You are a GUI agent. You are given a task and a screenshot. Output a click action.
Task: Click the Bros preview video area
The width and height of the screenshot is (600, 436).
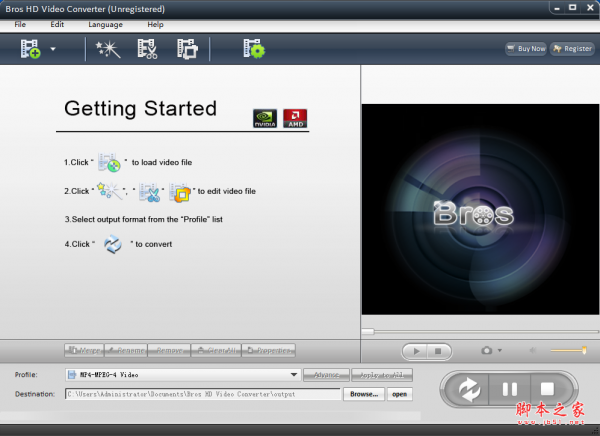[480, 209]
